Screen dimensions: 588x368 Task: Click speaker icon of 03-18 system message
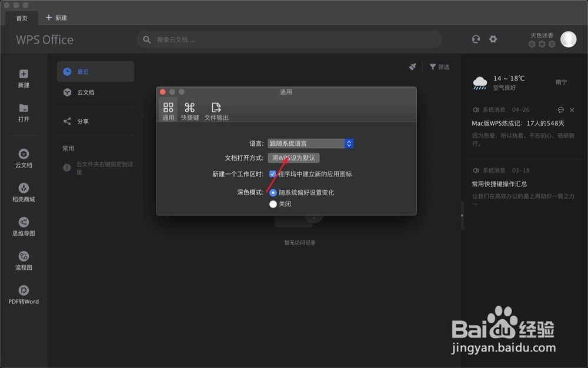click(x=476, y=170)
